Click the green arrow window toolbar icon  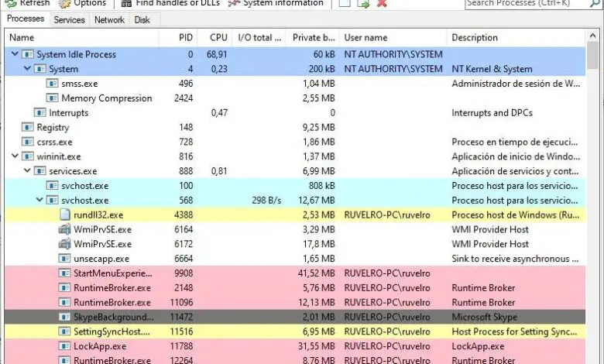coord(363,3)
